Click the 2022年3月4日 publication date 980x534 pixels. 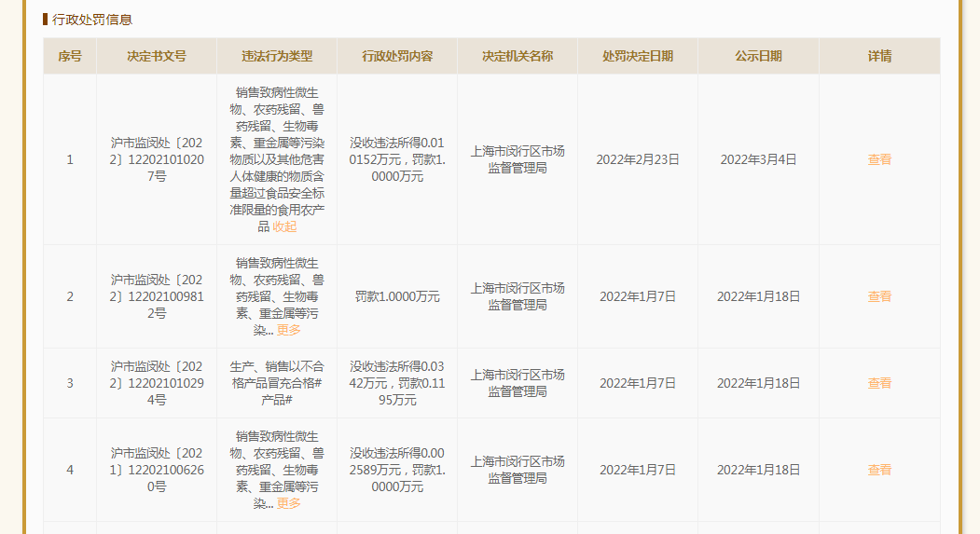(x=758, y=159)
